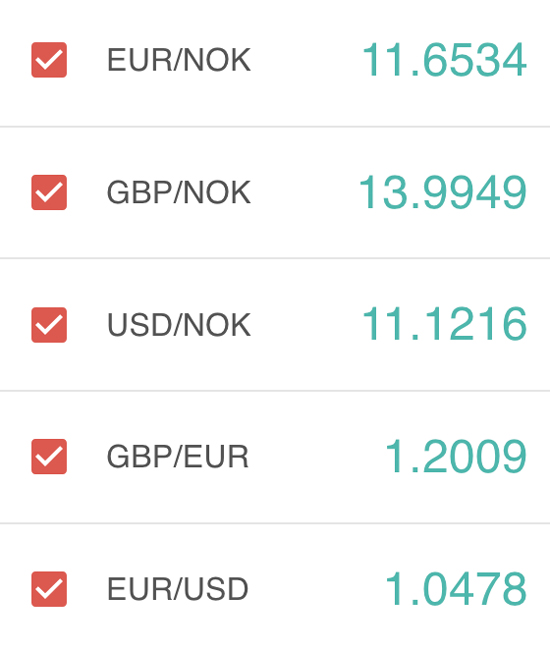The width and height of the screenshot is (550, 650).
Task: Open the 1.2009 rate value
Action: click(456, 456)
